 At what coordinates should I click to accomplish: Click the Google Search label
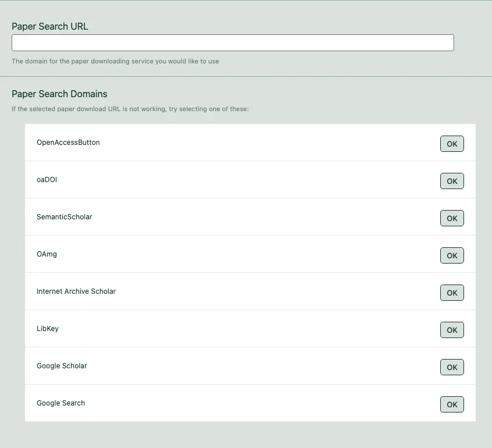(61, 403)
